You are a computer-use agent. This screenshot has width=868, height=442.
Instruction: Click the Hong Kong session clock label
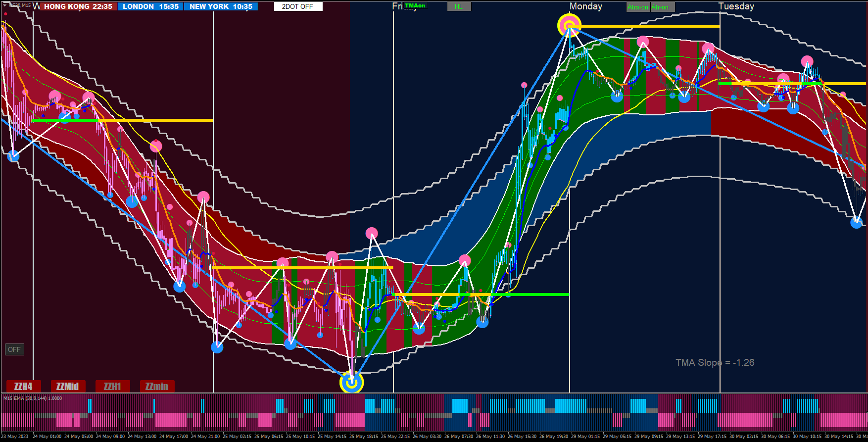coord(78,6)
